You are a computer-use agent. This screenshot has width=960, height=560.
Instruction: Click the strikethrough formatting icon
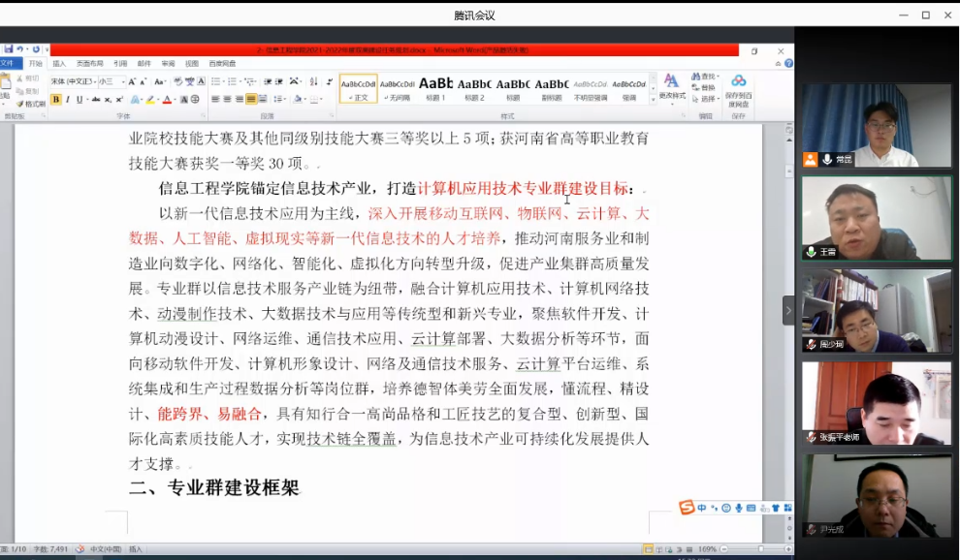pyautogui.click(x=95, y=99)
